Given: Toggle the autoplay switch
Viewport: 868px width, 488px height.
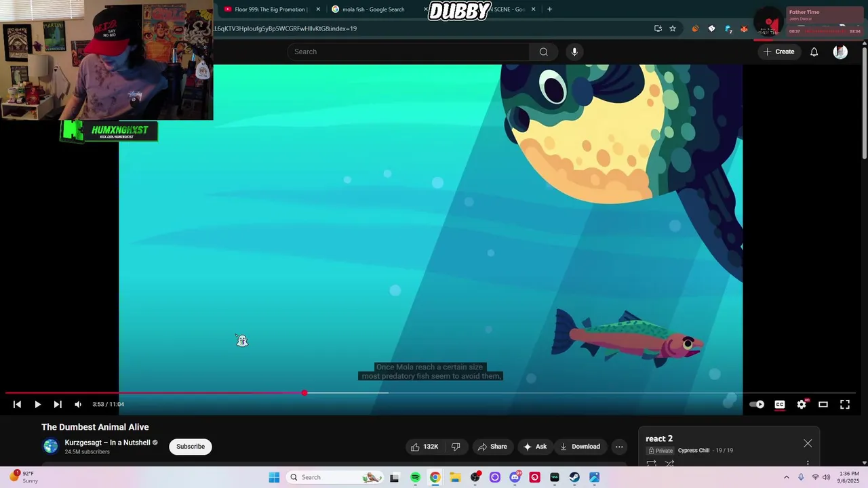Looking at the screenshot, I should point(757,405).
